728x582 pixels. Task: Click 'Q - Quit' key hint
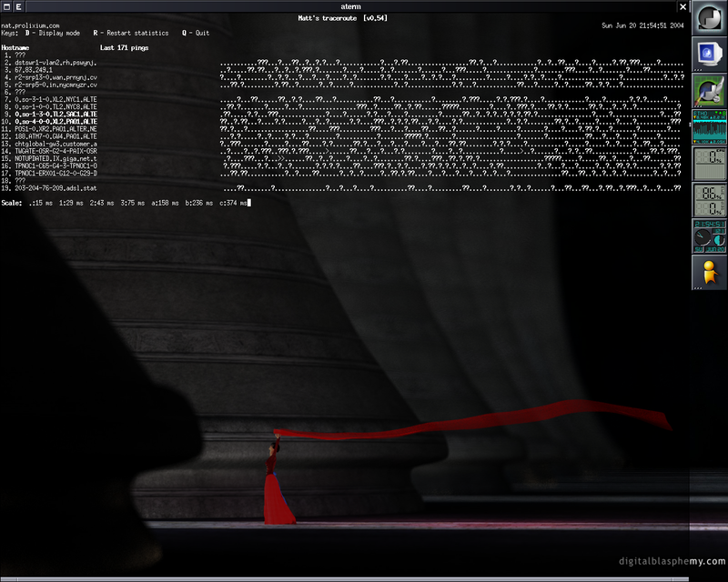196,33
